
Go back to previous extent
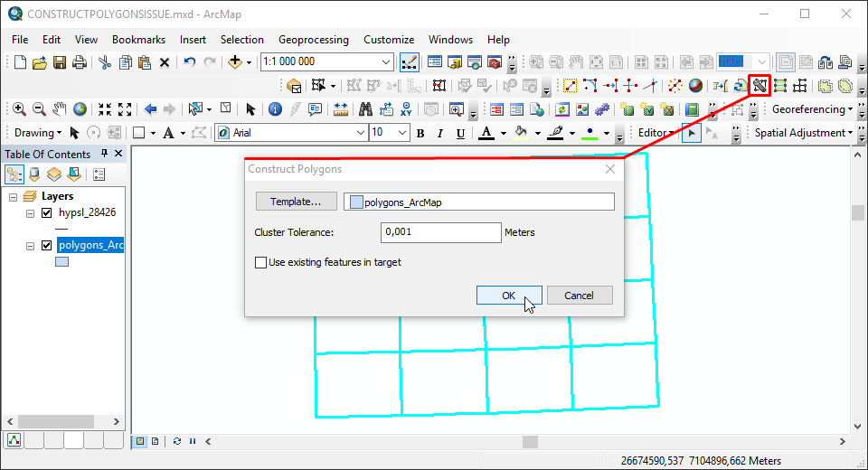[x=150, y=109]
